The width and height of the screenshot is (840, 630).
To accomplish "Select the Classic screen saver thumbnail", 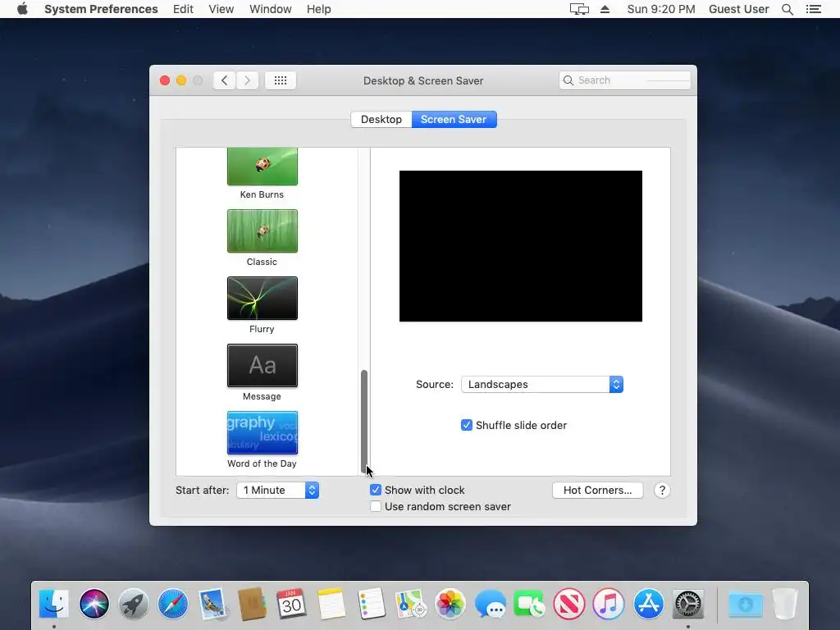I will pyautogui.click(x=262, y=231).
